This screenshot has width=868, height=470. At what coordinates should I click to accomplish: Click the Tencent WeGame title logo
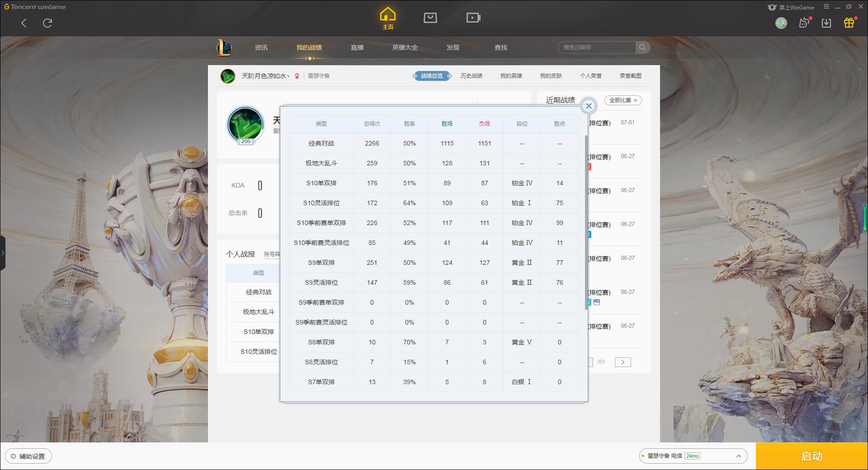(x=35, y=7)
